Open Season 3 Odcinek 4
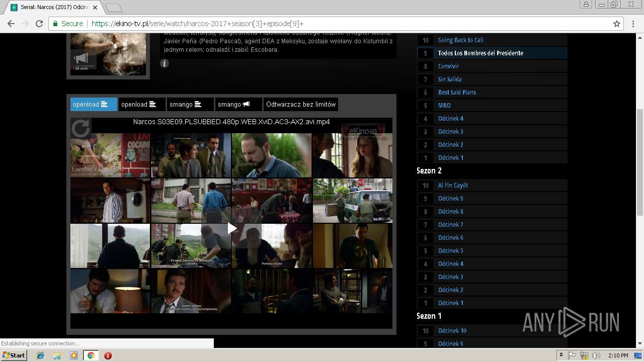 point(451,118)
